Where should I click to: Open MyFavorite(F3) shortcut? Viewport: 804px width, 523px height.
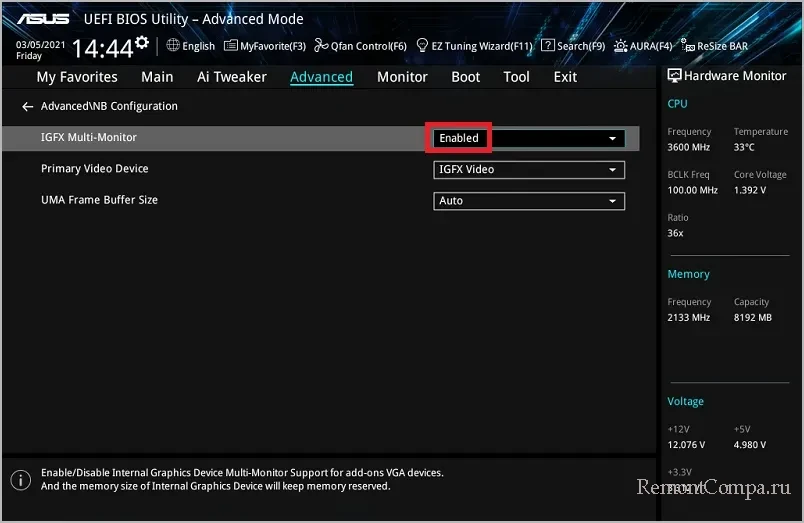tap(265, 46)
